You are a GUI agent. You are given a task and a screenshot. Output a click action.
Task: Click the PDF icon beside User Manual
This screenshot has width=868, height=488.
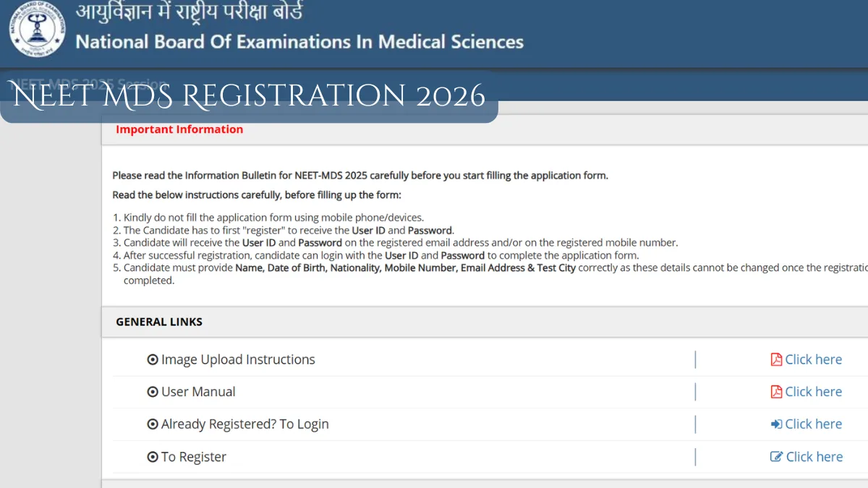click(x=775, y=391)
